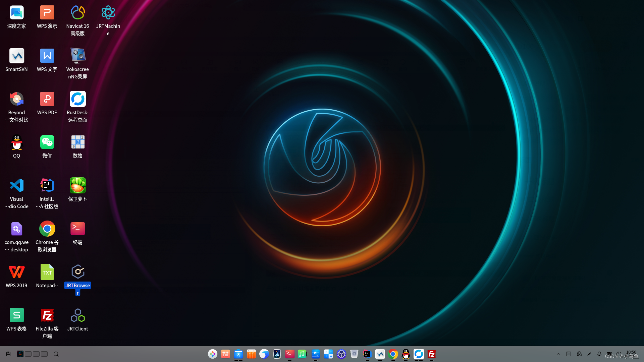Launch WPS 文字 desktop shortcut

[x=47, y=60]
